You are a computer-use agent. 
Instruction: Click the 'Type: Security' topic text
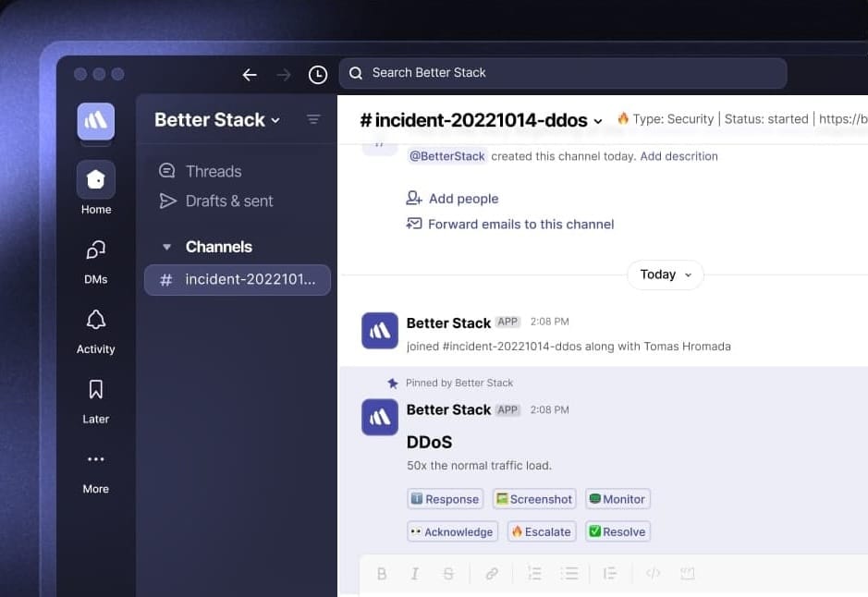tap(673, 119)
